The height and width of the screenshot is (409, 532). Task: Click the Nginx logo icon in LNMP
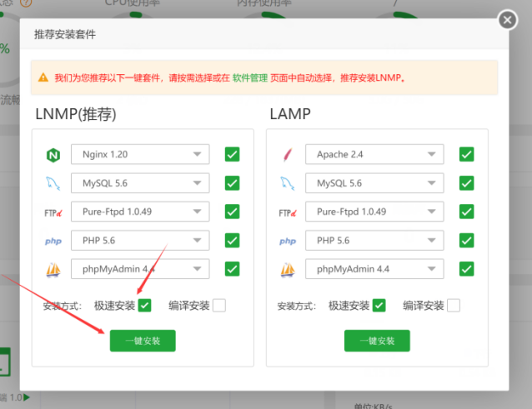coord(53,155)
